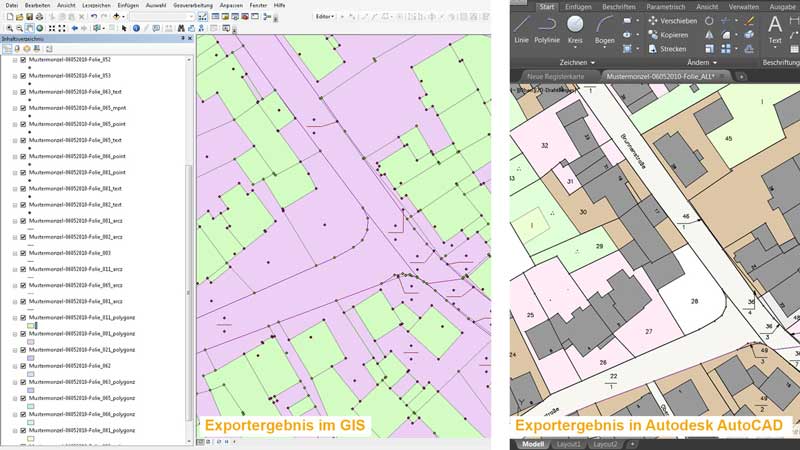
Task: Click the New document icon in ArcMap toolbar
Action: pyautogui.click(x=10, y=17)
